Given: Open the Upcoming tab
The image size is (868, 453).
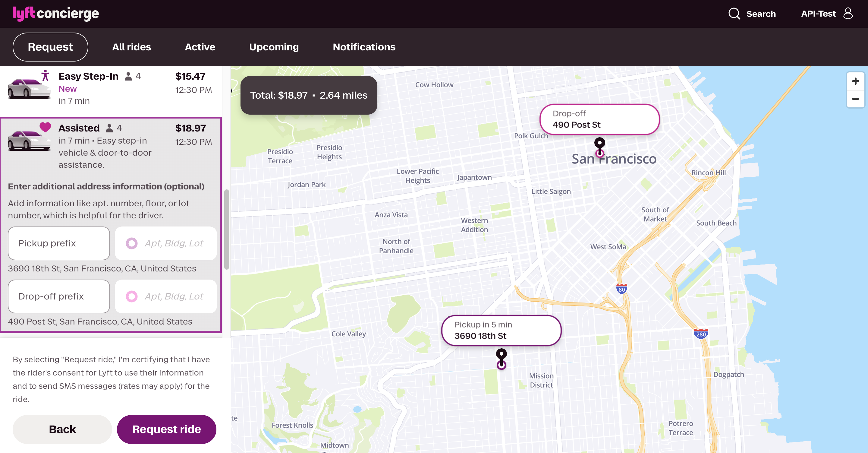Looking at the screenshot, I should coord(274,47).
